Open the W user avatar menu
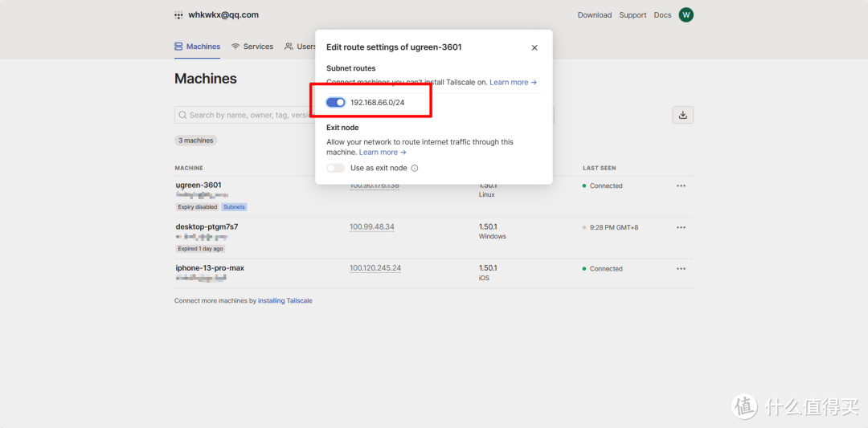 tap(686, 14)
